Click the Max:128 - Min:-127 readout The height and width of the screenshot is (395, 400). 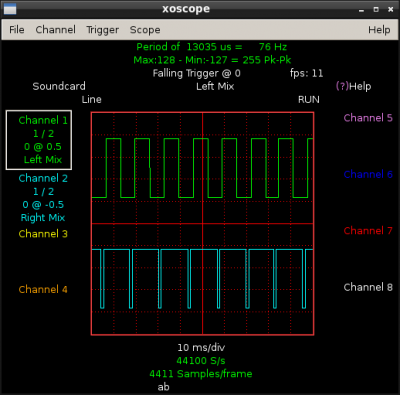click(x=212, y=60)
